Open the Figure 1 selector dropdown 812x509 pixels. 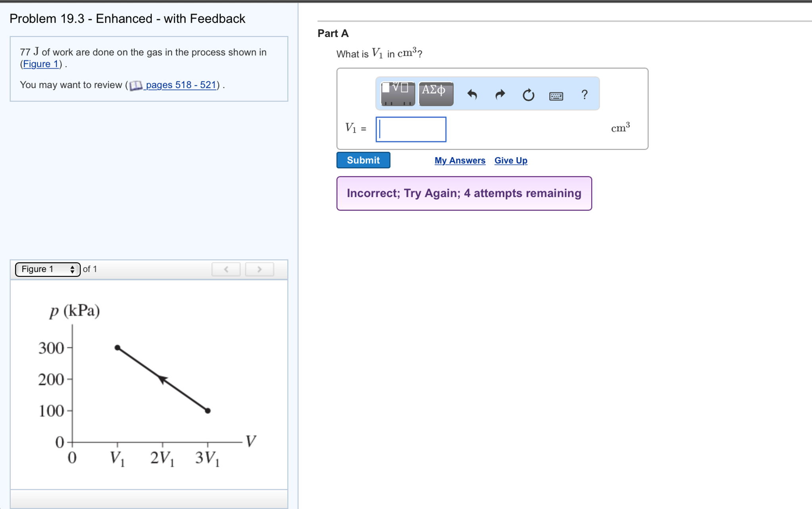pos(48,269)
